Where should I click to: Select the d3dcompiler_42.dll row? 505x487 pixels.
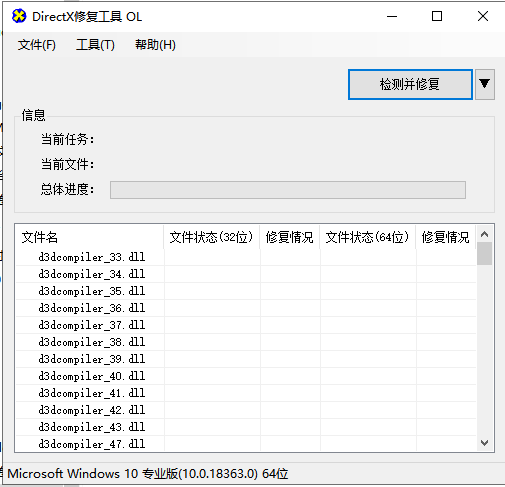click(x=246, y=410)
